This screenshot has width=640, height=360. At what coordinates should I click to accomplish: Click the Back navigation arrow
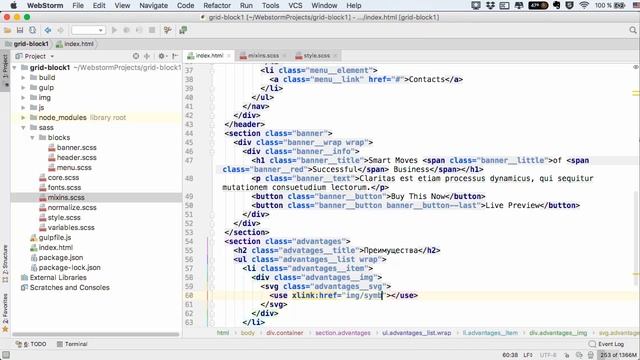48,30
